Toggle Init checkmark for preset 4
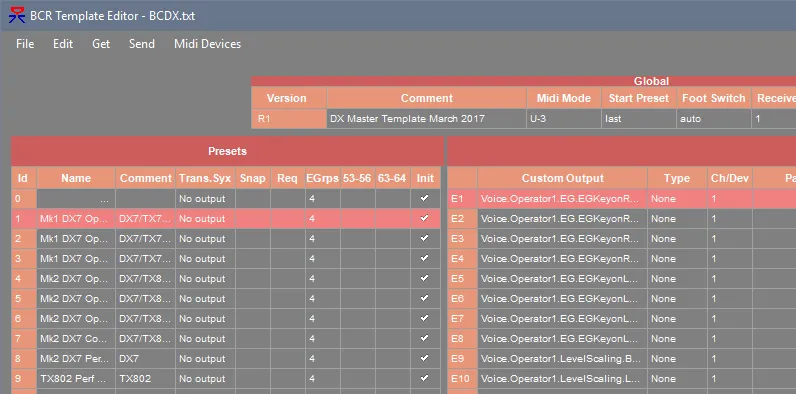This screenshot has width=796, height=394. [x=425, y=278]
